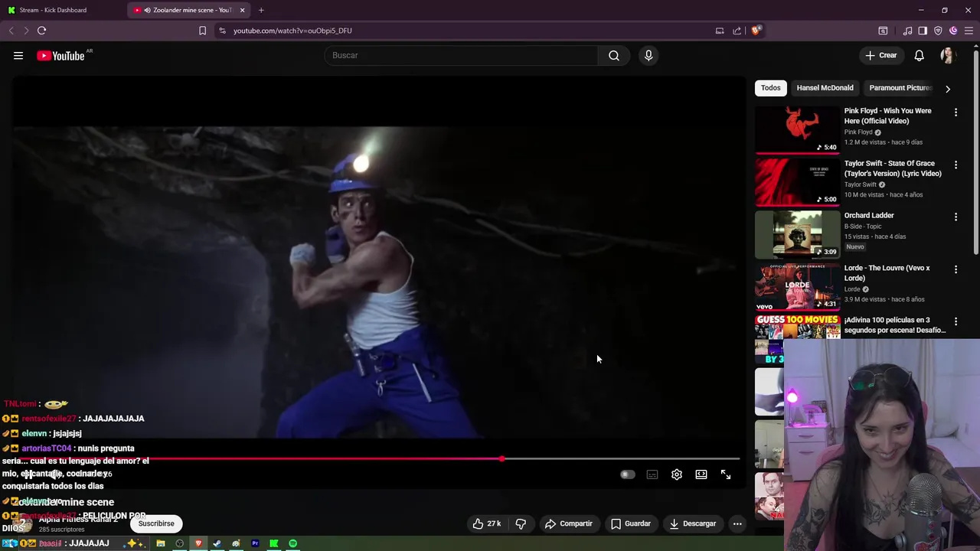Open Steam from the taskbar
980x551 pixels.
coord(217,543)
